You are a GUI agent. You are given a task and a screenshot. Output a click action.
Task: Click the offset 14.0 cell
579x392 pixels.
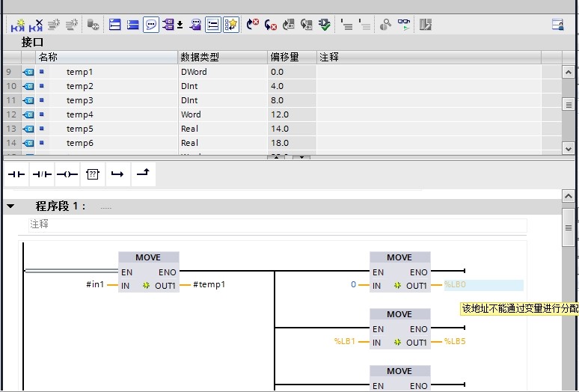point(292,129)
